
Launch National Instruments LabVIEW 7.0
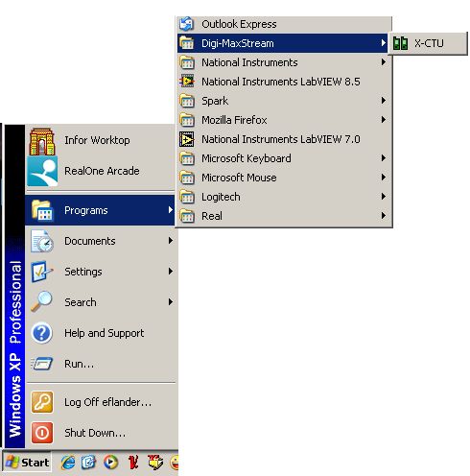[284, 139]
